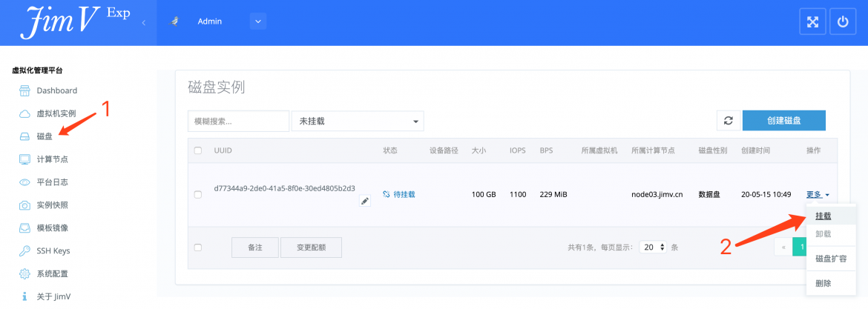The width and height of the screenshot is (868, 309).
Task: Open the virtual machine cloud icon
Action: click(24, 114)
